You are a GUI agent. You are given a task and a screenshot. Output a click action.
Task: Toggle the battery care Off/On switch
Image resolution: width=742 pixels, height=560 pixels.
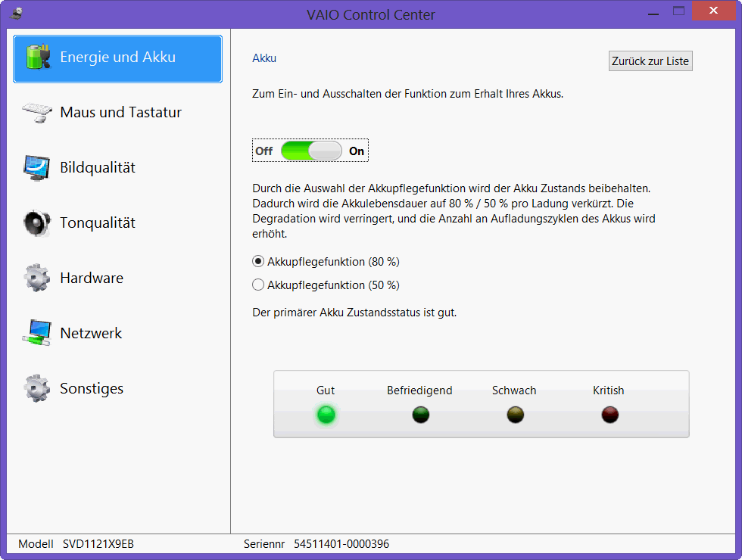click(311, 151)
